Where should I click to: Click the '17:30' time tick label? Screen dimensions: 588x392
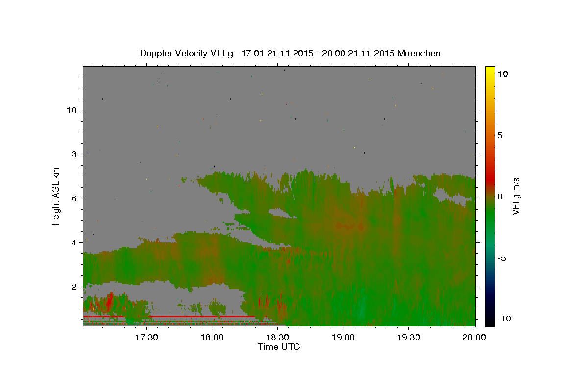click(x=147, y=337)
